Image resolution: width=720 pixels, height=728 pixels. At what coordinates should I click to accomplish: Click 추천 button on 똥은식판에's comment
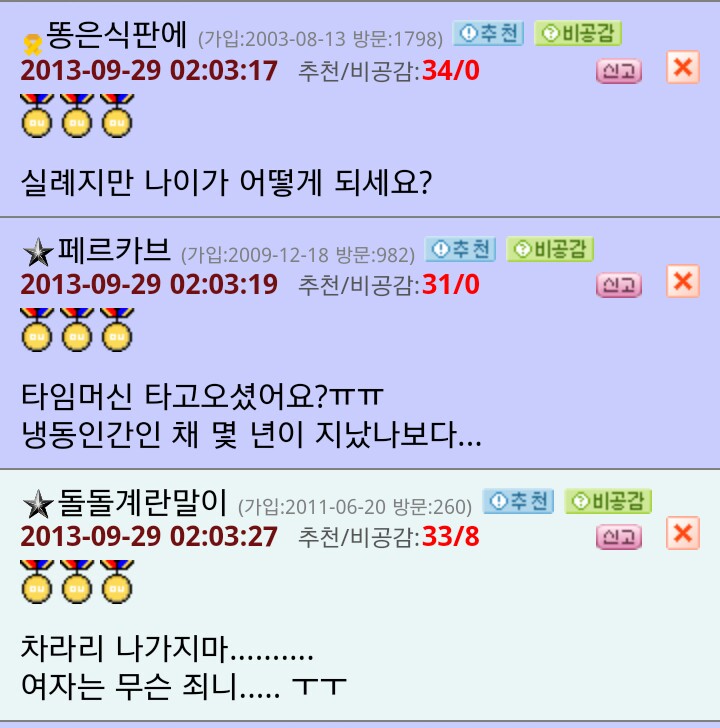488,33
